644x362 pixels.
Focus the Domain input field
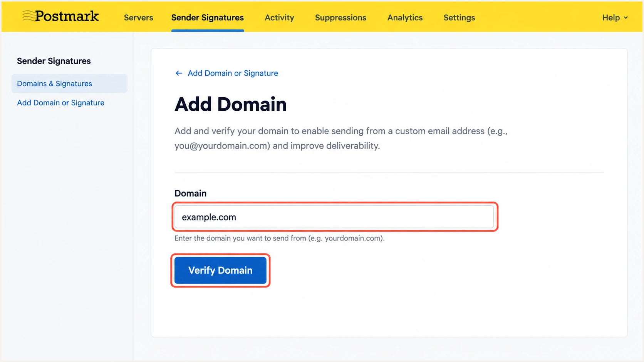(x=334, y=217)
